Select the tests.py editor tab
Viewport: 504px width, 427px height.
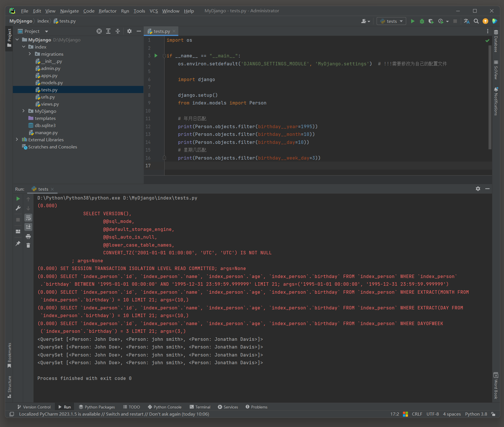click(x=161, y=31)
